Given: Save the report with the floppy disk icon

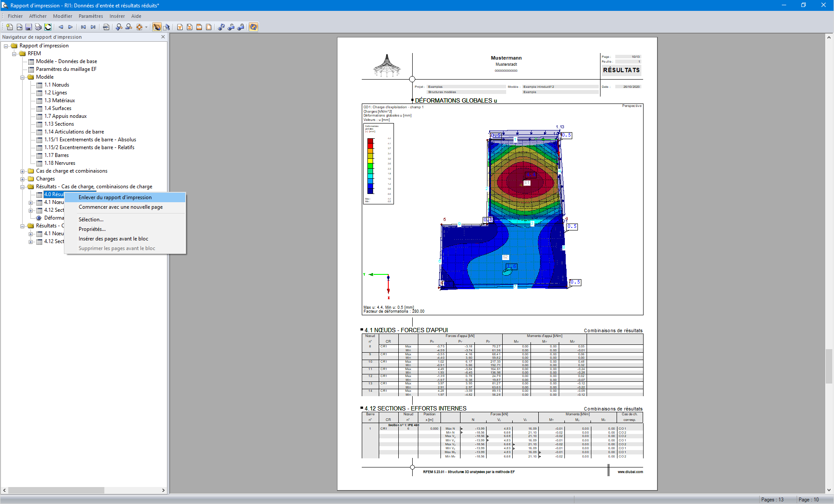Looking at the screenshot, I should coord(29,27).
